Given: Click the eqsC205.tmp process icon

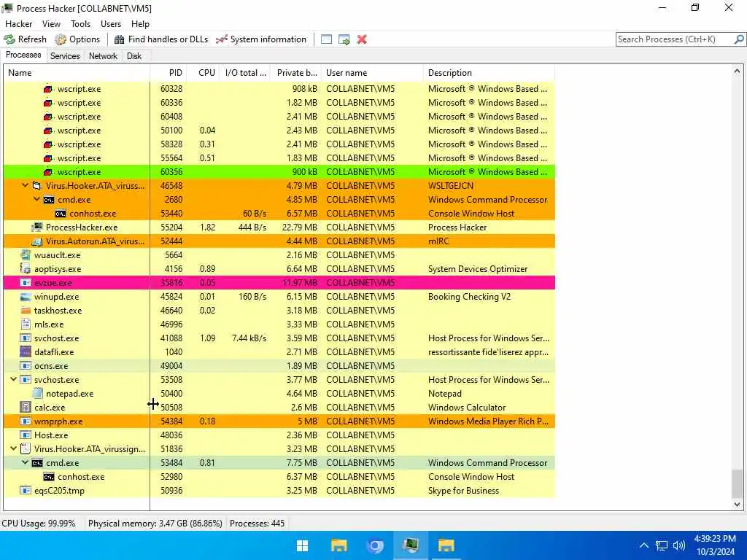Looking at the screenshot, I should (x=26, y=491).
